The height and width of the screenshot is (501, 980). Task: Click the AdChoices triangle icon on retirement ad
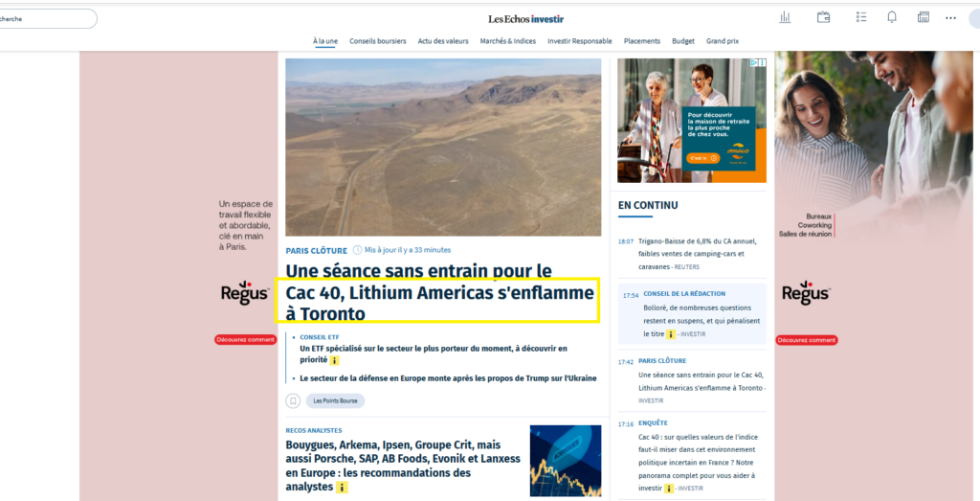754,62
